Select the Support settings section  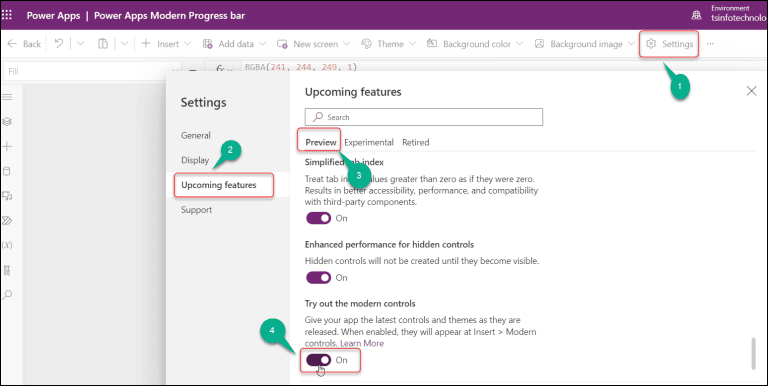tap(196, 210)
